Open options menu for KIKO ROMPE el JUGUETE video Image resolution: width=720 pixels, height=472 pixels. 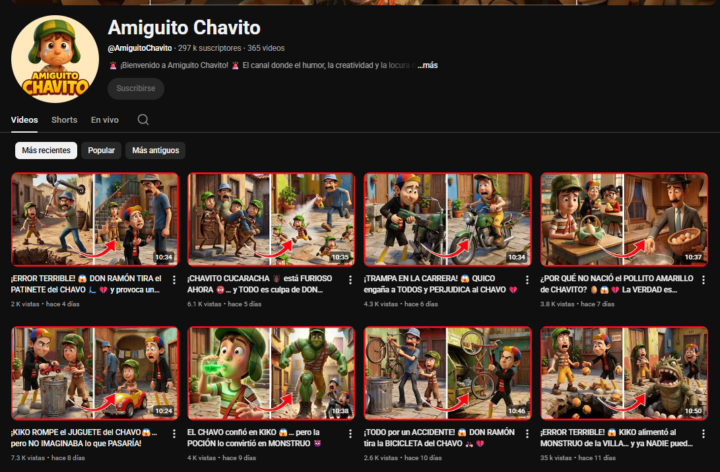coord(174,433)
